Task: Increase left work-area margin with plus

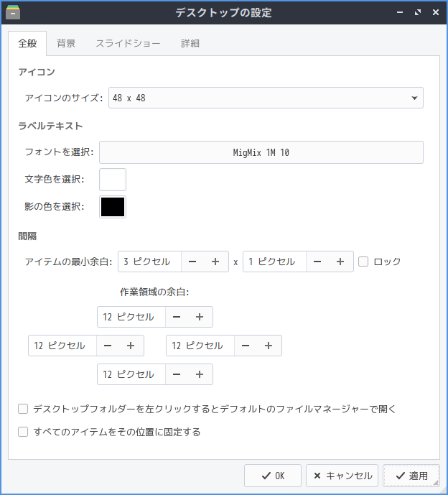Action: click(x=131, y=346)
